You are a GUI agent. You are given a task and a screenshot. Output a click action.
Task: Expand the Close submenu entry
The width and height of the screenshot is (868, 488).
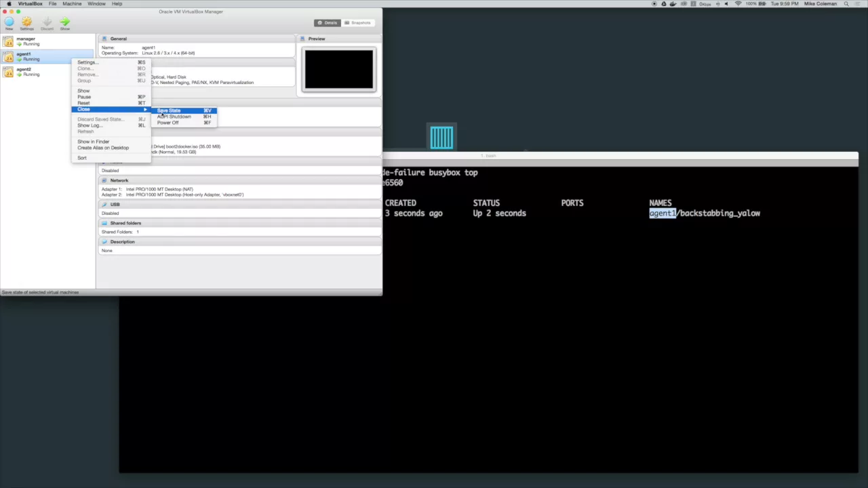[111, 109]
